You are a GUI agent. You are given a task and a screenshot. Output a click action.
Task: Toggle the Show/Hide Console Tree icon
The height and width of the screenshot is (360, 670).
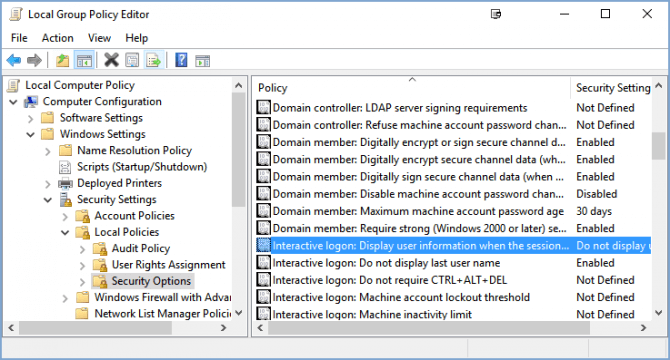click(84, 60)
